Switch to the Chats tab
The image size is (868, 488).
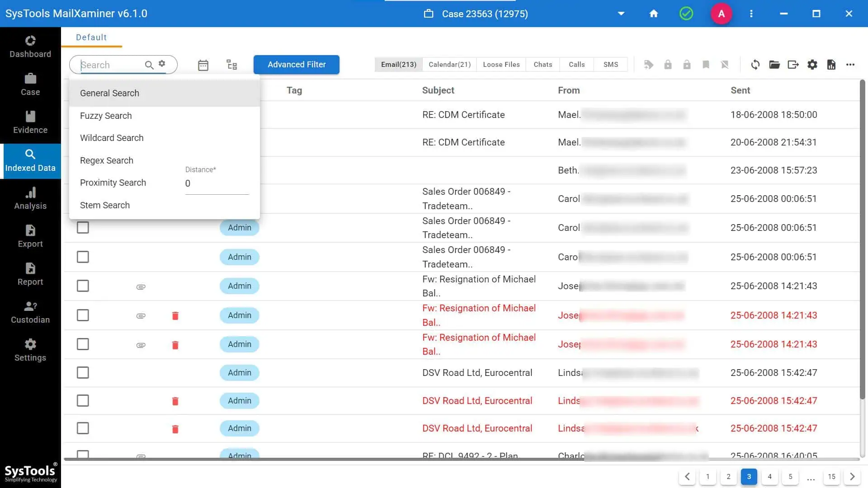pyautogui.click(x=543, y=65)
